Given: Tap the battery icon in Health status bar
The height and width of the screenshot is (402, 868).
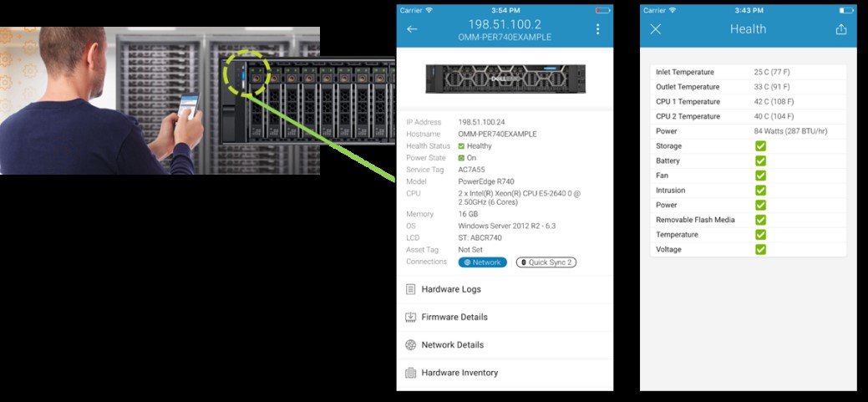Looking at the screenshot, I should (x=846, y=11).
